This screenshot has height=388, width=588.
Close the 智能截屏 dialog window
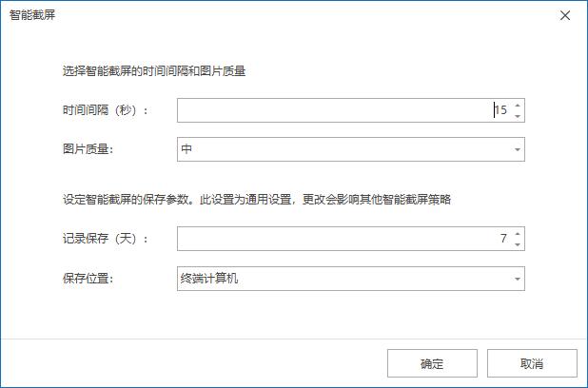point(565,16)
